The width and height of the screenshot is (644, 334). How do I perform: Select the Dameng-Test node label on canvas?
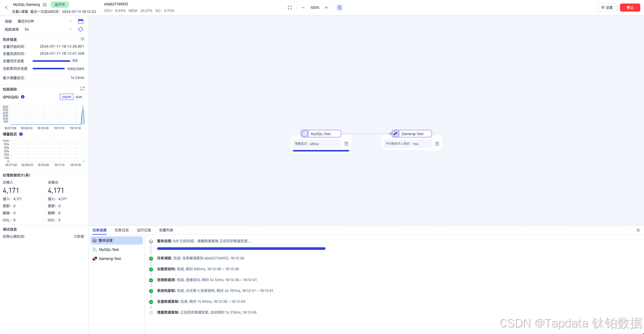413,134
